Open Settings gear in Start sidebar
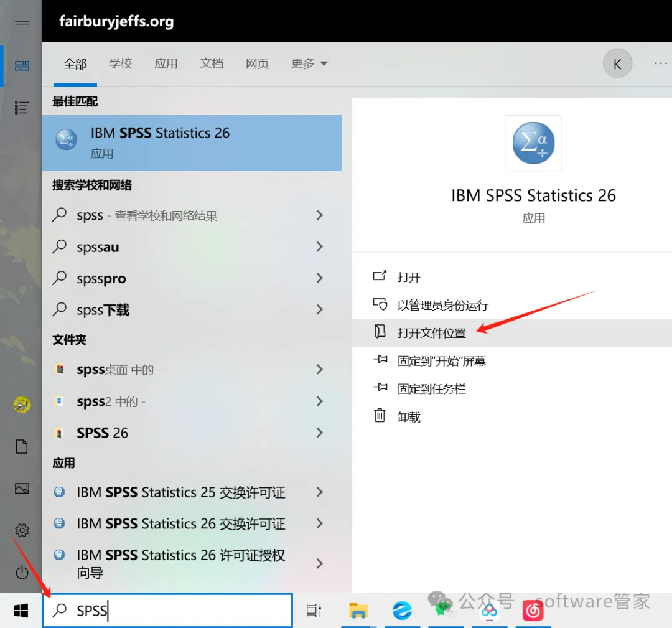672x628 pixels. 22,530
